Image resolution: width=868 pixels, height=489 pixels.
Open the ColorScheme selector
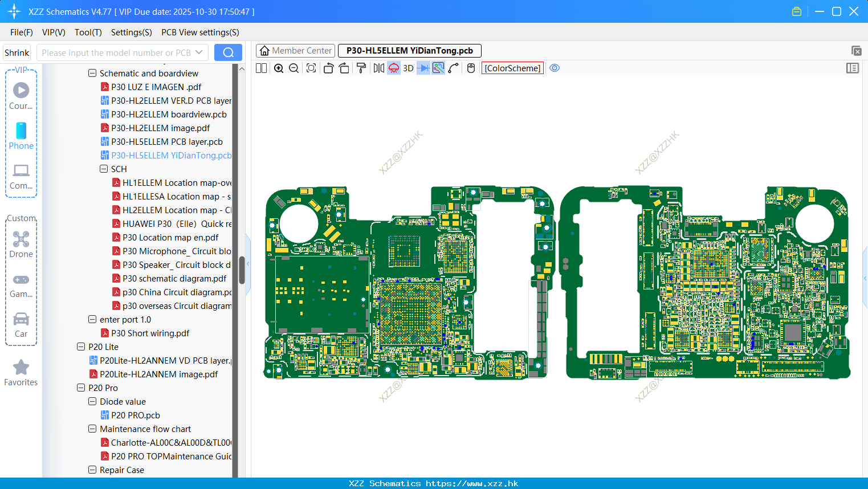coord(512,68)
